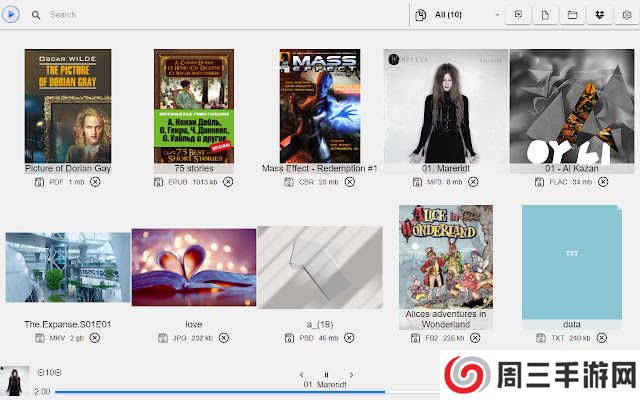Click the Dropbox icon
The image size is (640, 400).
click(x=600, y=15)
